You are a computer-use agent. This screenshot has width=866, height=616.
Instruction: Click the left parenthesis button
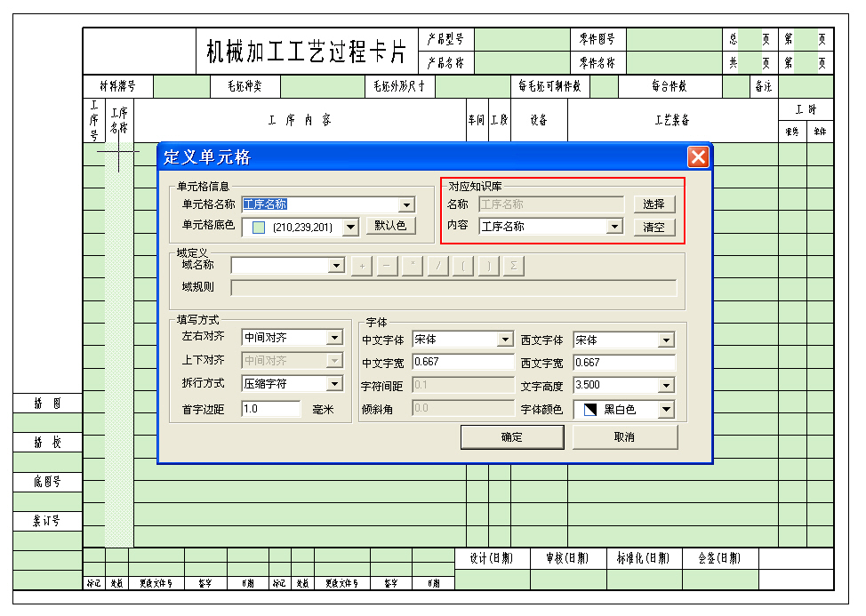463,266
